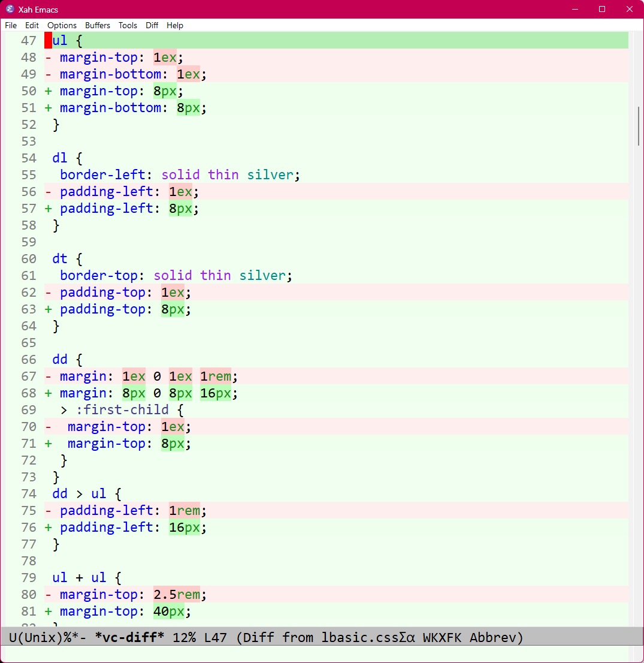The width and height of the screenshot is (644, 663).
Task: Click 'border-left: solid thin silver' line
Action: (x=180, y=174)
